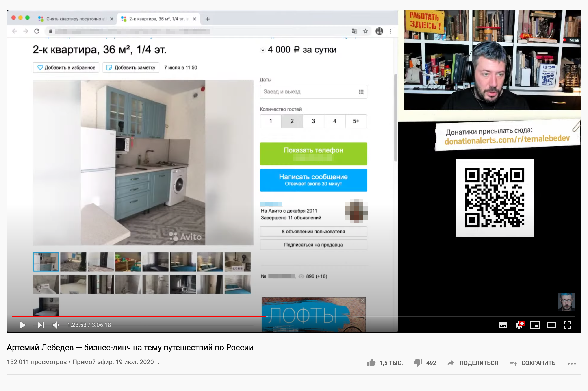Open the browser profile avatar
Screen dimensions: 588x391
click(x=379, y=31)
